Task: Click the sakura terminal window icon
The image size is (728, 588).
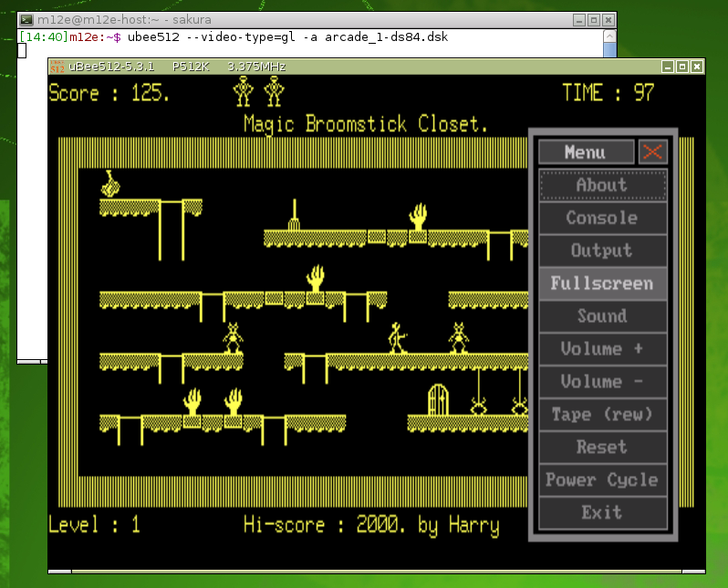Action: (26, 19)
